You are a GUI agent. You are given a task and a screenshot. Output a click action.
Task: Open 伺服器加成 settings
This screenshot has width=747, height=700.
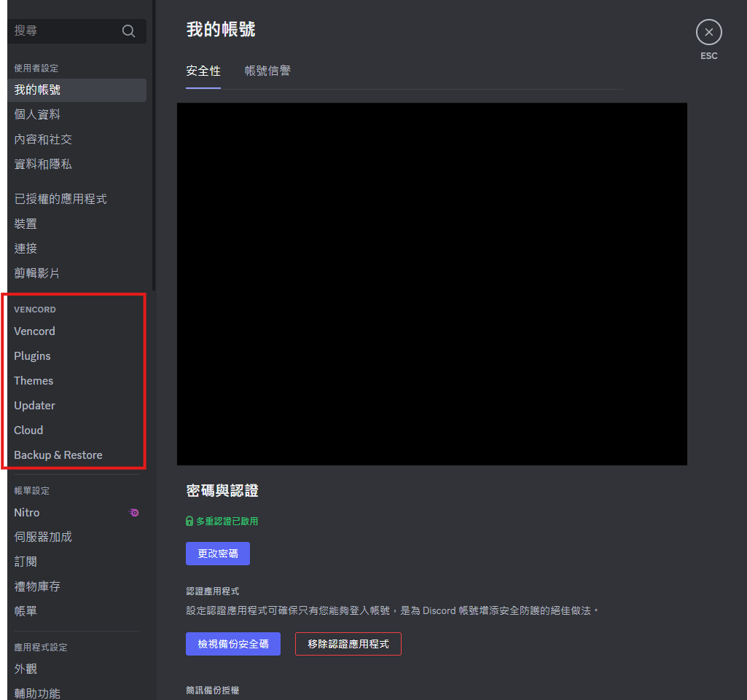click(x=77, y=537)
